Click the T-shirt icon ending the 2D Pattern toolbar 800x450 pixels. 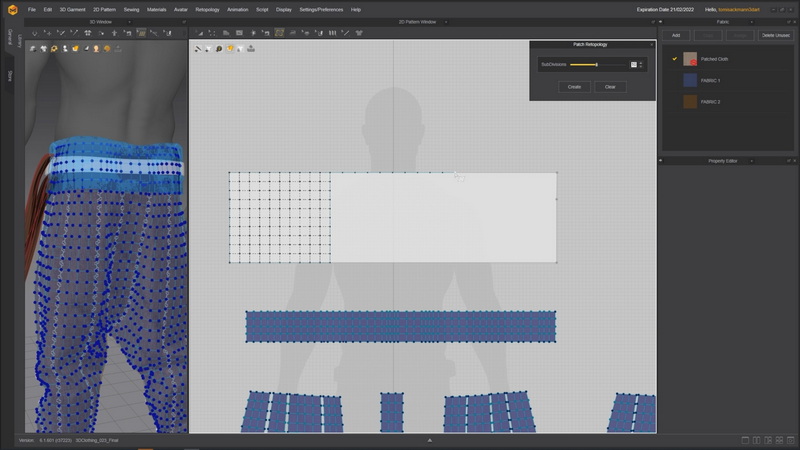pos(359,33)
